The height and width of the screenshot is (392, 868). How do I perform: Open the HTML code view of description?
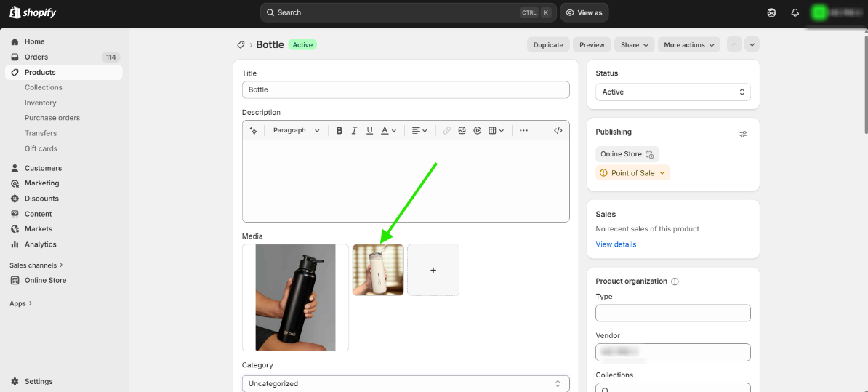point(558,131)
